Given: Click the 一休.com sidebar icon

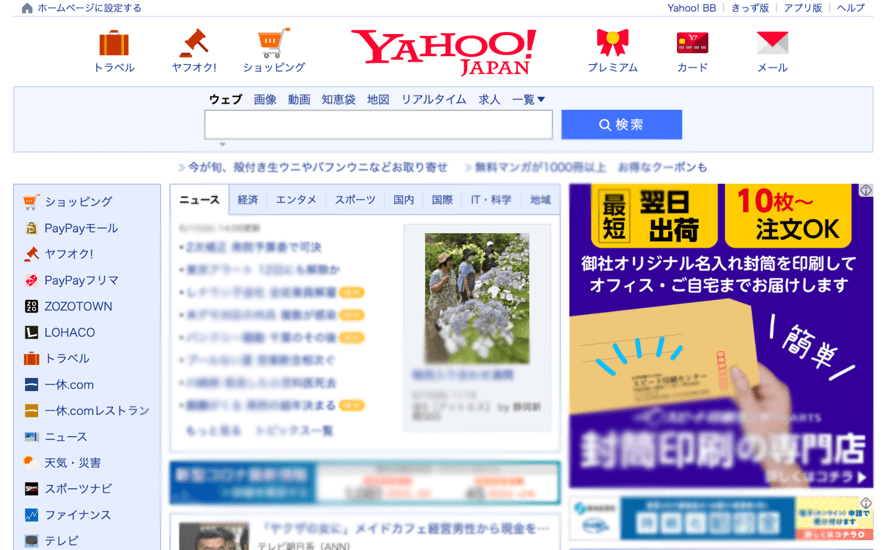Looking at the screenshot, I should (x=31, y=384).
